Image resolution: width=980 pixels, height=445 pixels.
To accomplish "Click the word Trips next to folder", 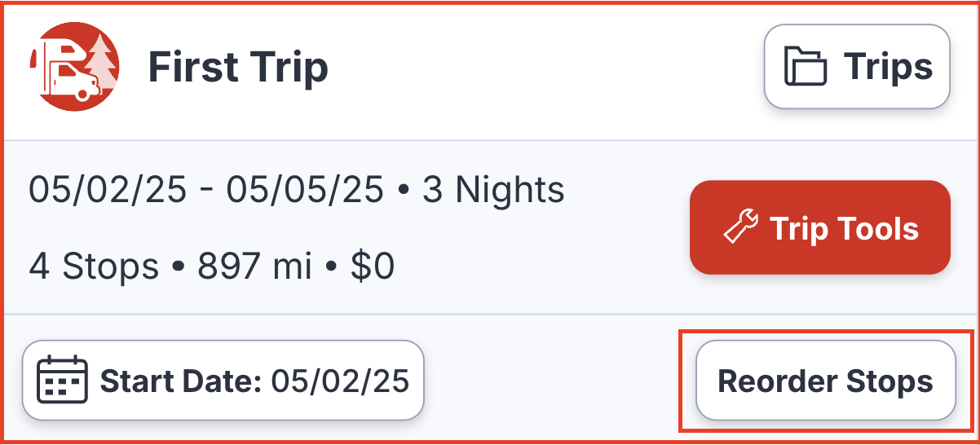I will click(x=889, y=67).
